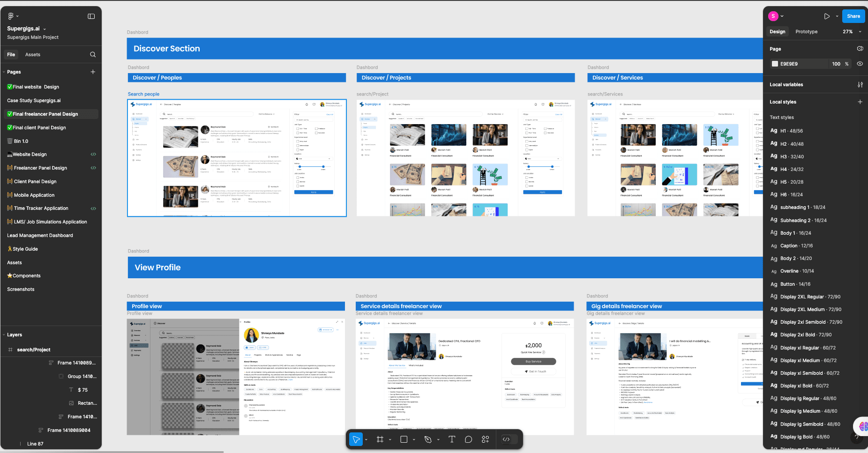
Task: Click the Present play icon
Action: [827, 16]
